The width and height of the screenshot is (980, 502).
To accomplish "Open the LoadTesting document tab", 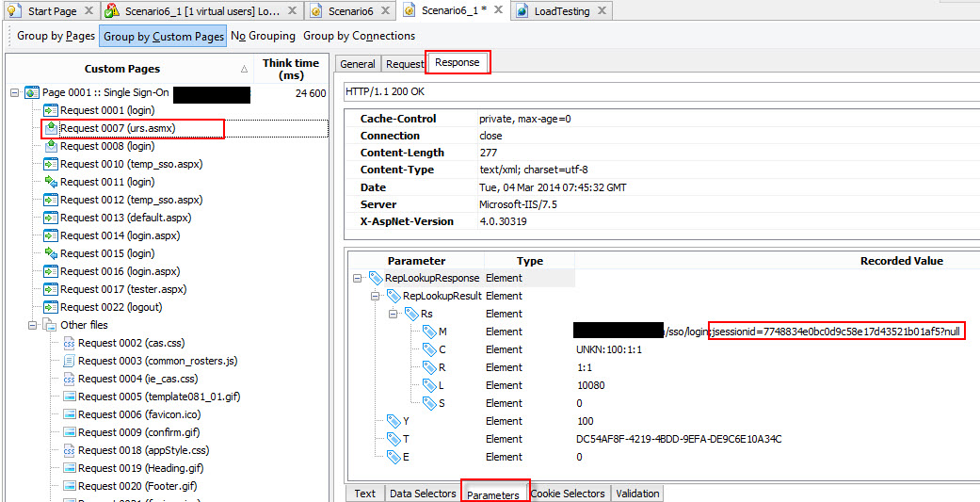I will tap(562, 11).
